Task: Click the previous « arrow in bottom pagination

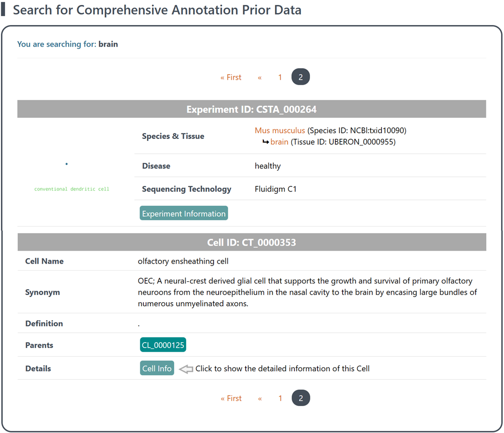Action: tap(259, 398)
